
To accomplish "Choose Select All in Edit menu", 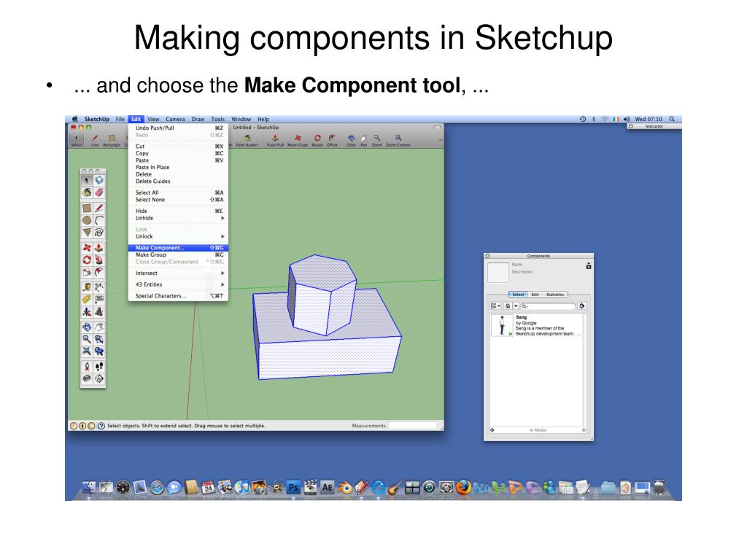I will point(178,192).
